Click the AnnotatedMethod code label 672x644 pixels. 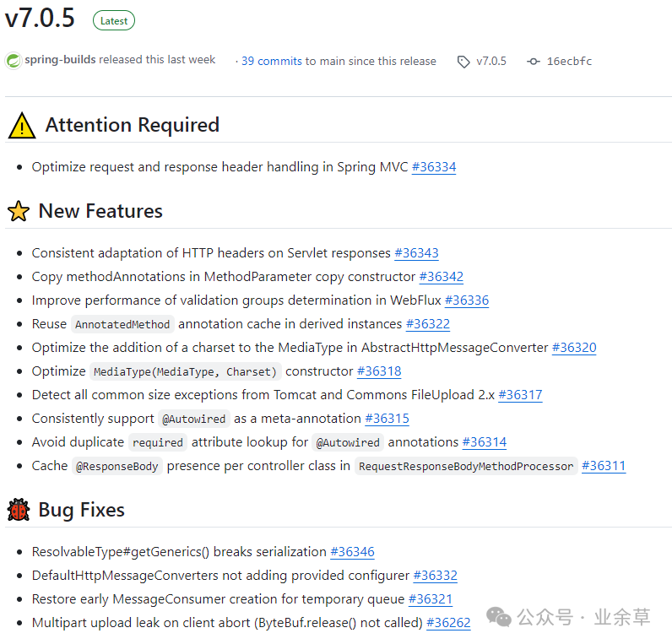pyautogui.click(x=122, y=324)
